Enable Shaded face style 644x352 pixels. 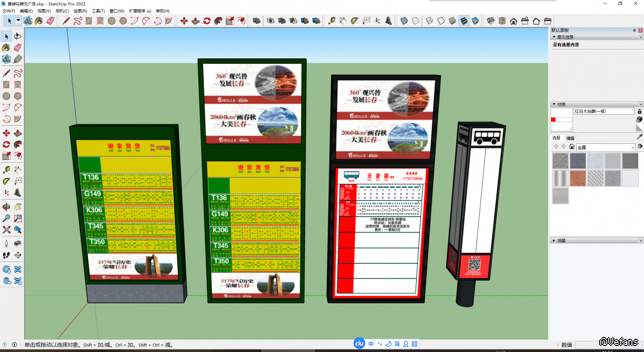click(x=452, y=21)
